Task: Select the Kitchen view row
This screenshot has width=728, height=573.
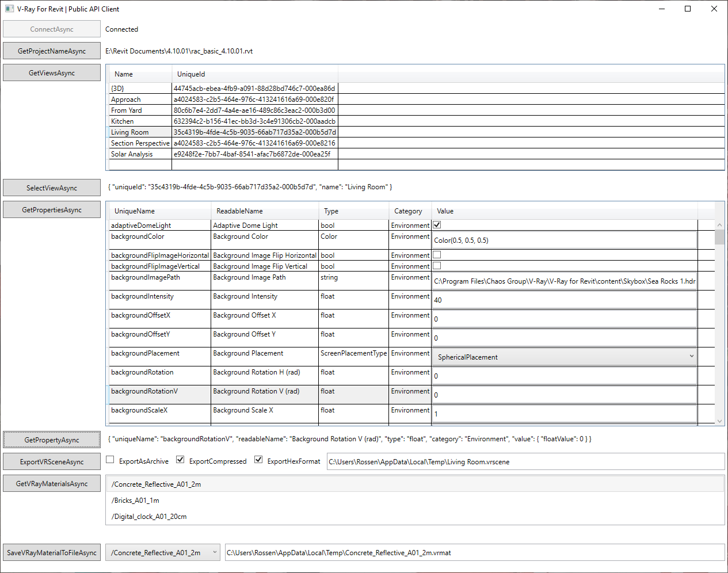Action: (x=417, y=121)
